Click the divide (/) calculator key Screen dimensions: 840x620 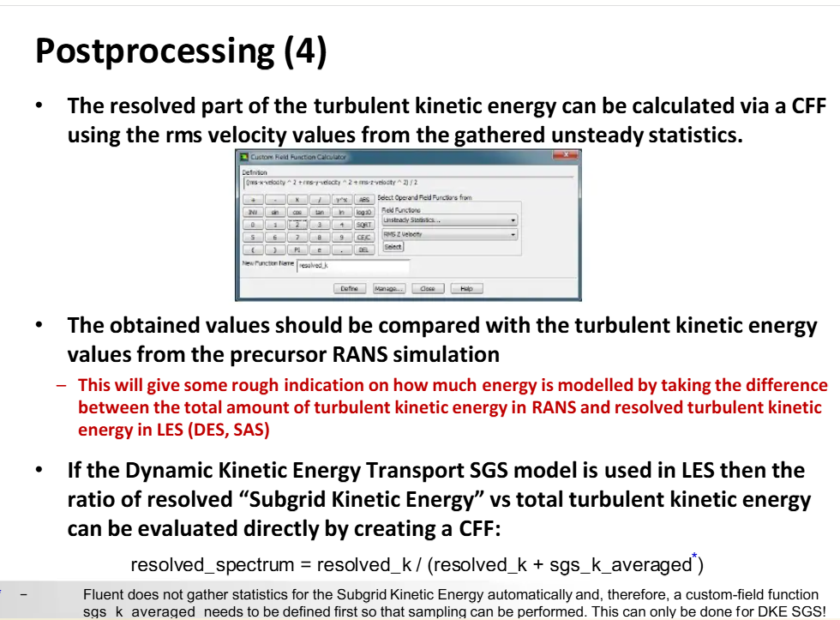pos(319,199)
